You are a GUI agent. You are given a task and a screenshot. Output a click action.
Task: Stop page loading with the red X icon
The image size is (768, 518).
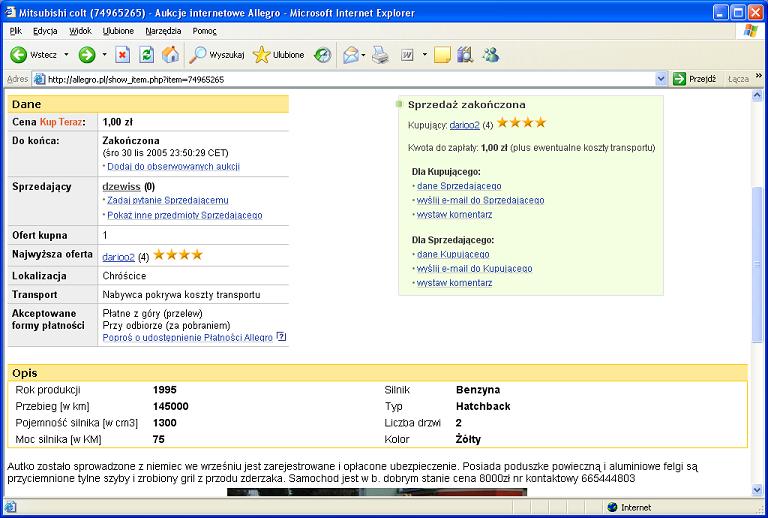pyautogui.click(x=122, y=55)
